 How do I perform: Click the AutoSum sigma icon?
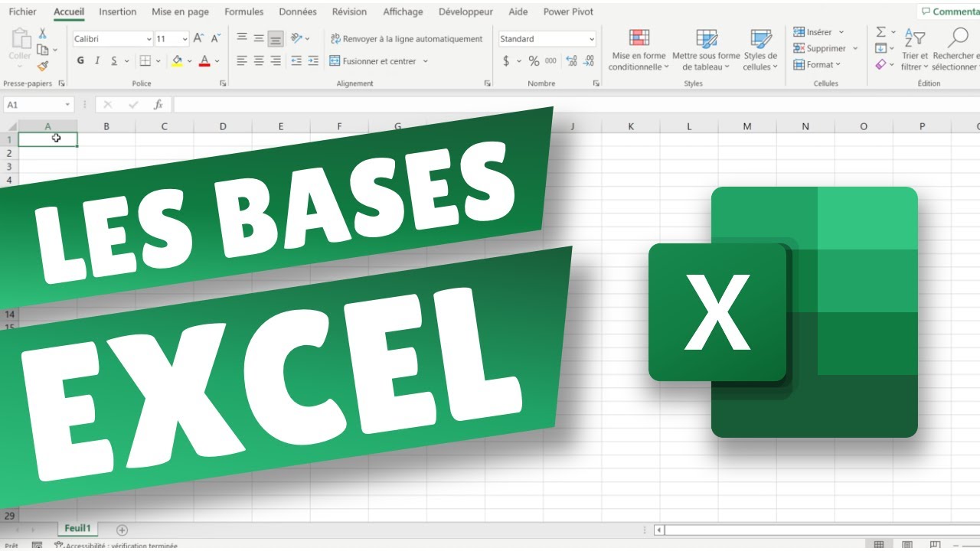click(x=881, y=32)
